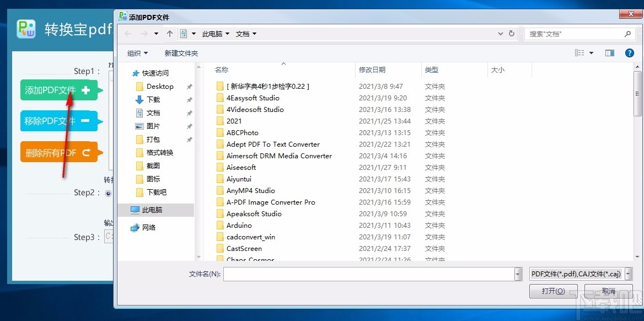Navigate up one folder level
The height and width of the screenshot is (321, 644).
tap(170, 34)
